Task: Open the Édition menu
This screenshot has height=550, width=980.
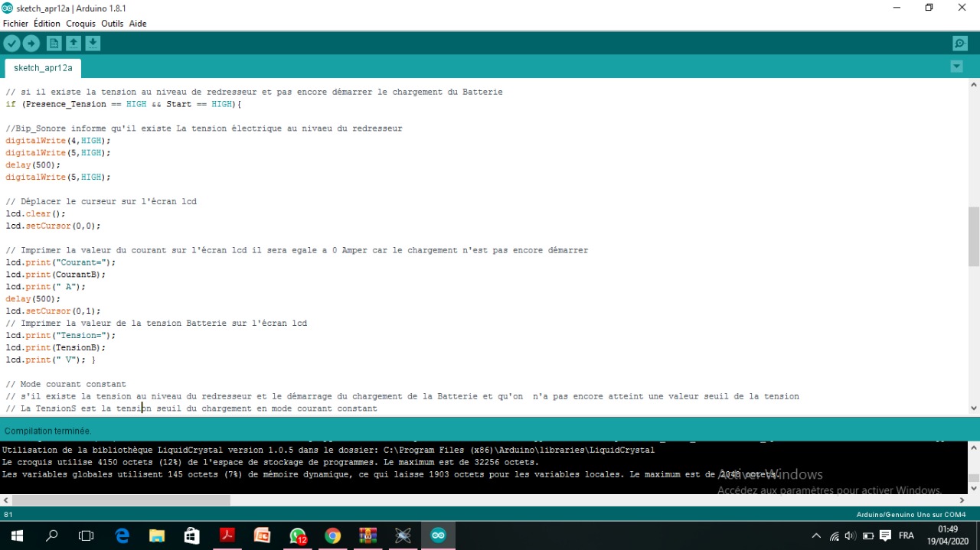Action: (x=47, y=24)
